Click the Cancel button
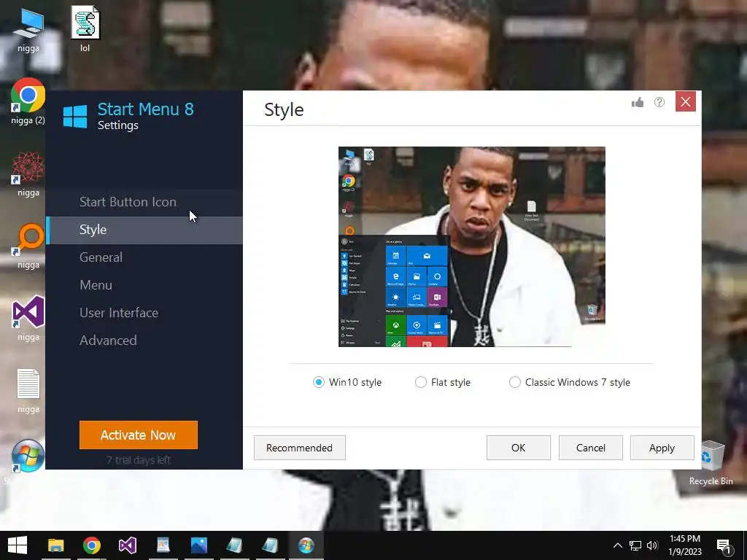747x560 pixels. 591,448
